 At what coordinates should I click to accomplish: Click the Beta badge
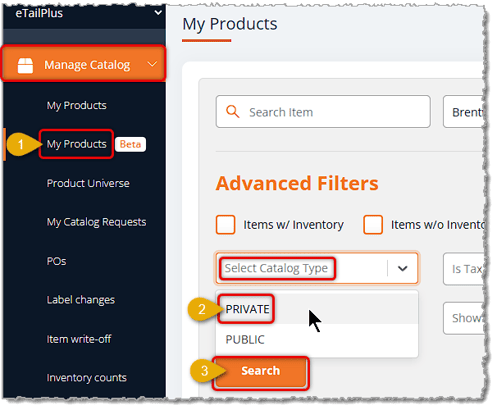tap(130, 144)
